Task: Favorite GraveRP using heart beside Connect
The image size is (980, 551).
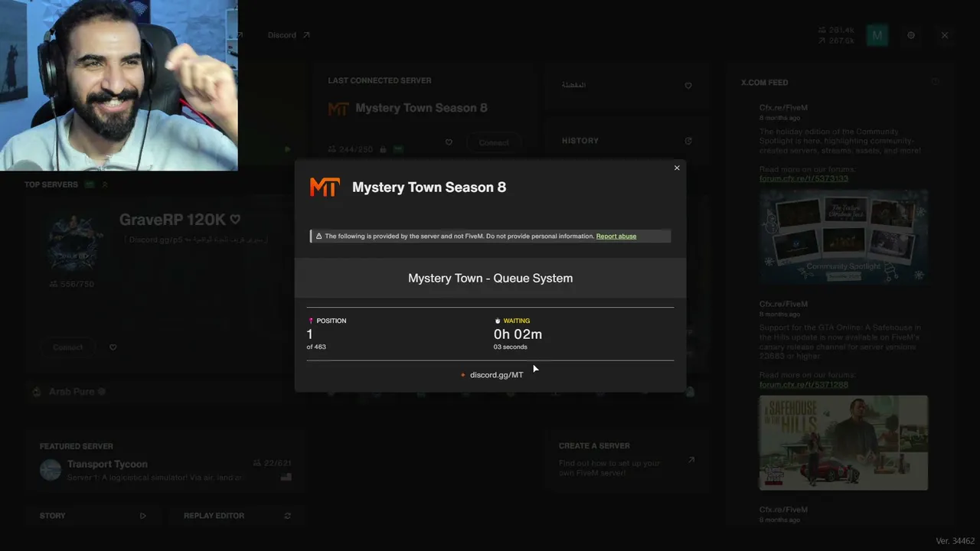Action: 113,347
